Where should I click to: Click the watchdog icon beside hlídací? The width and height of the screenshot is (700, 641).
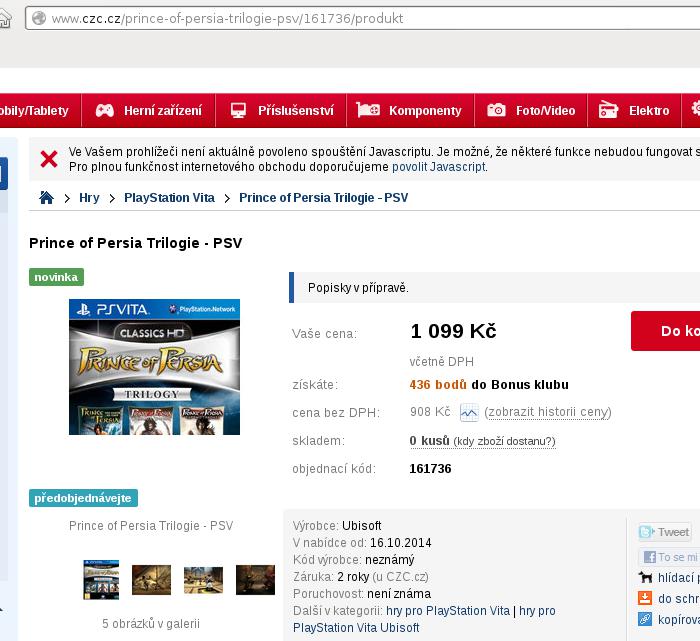645,577
